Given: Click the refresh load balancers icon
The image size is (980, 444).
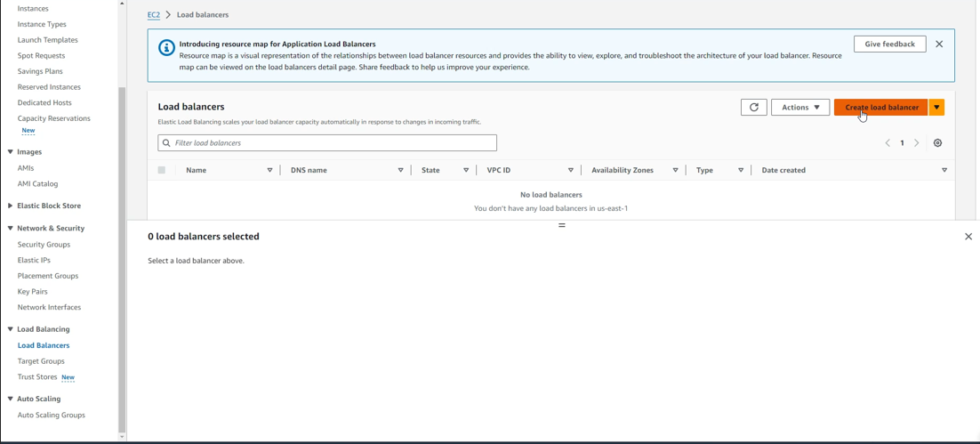Looking at the screenshot, I should pos(753,108).
